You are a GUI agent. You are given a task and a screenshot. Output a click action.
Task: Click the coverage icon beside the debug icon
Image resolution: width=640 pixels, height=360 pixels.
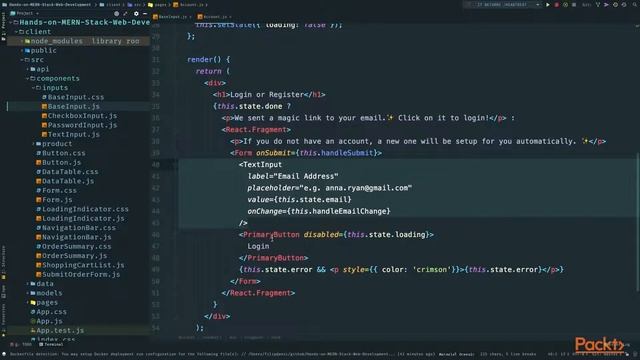click(565, 4)
